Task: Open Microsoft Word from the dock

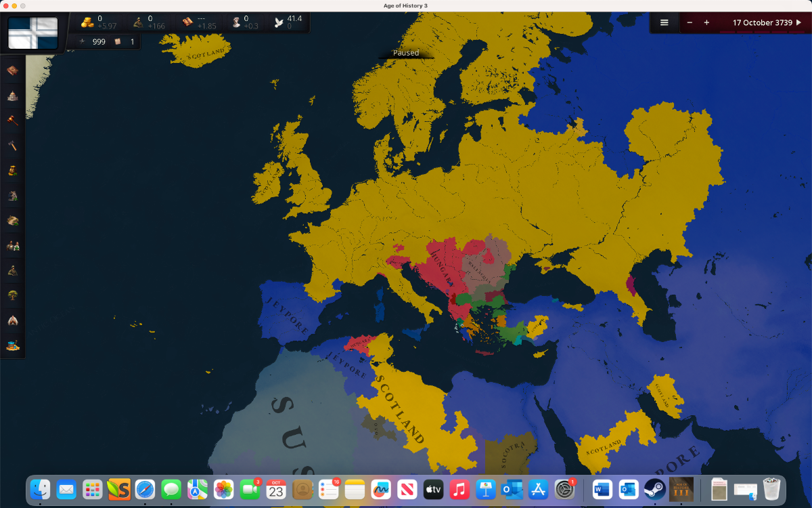Action: [x=602, y=489]
